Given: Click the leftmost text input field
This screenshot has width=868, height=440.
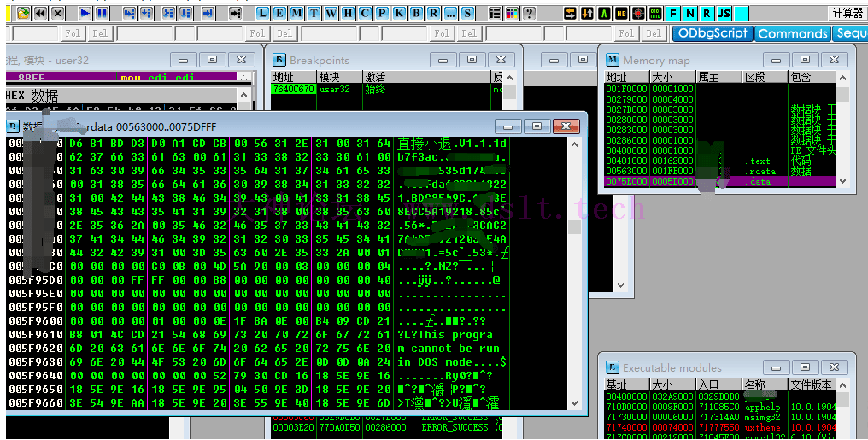Looking at the screenshot, I should pyautogui.click(x=34, y=34).
